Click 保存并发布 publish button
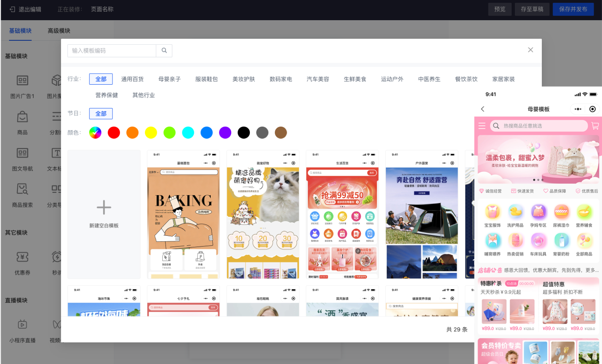This screenshot has width=602, height=364. click(x=573, y=9)
